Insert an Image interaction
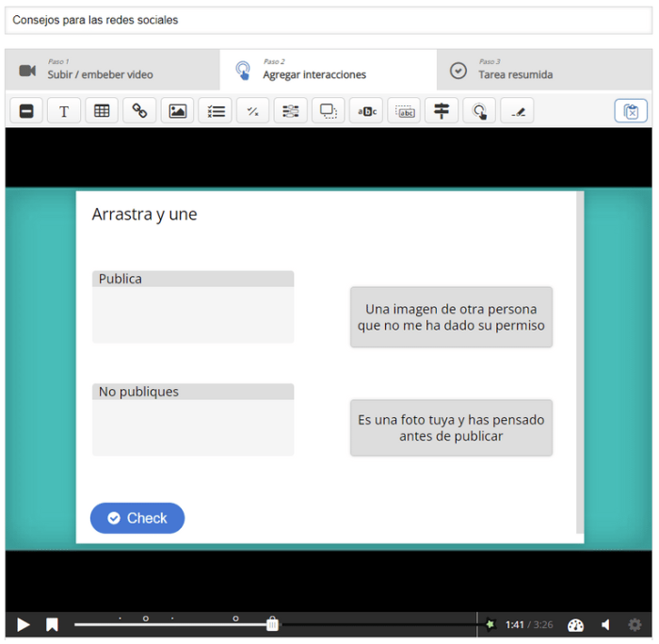 (177, 111)
